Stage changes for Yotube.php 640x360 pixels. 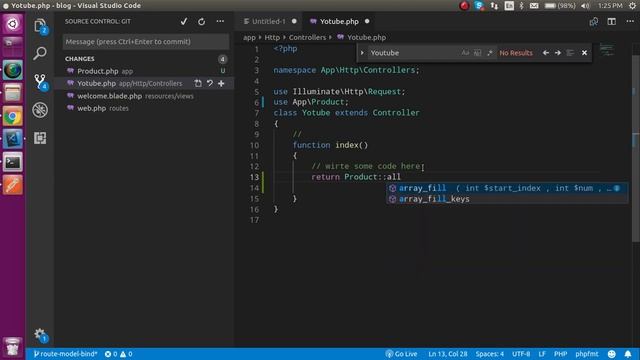pyautogui.click(x=221, y=83)
